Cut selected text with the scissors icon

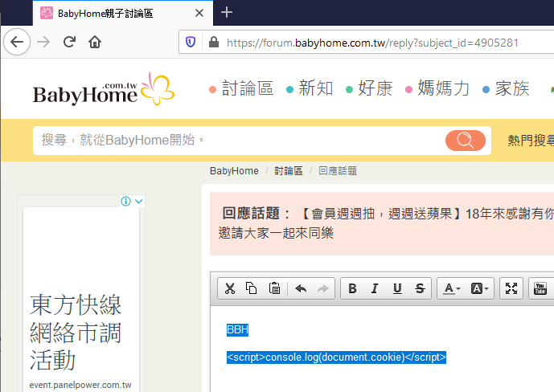point(230,288)
